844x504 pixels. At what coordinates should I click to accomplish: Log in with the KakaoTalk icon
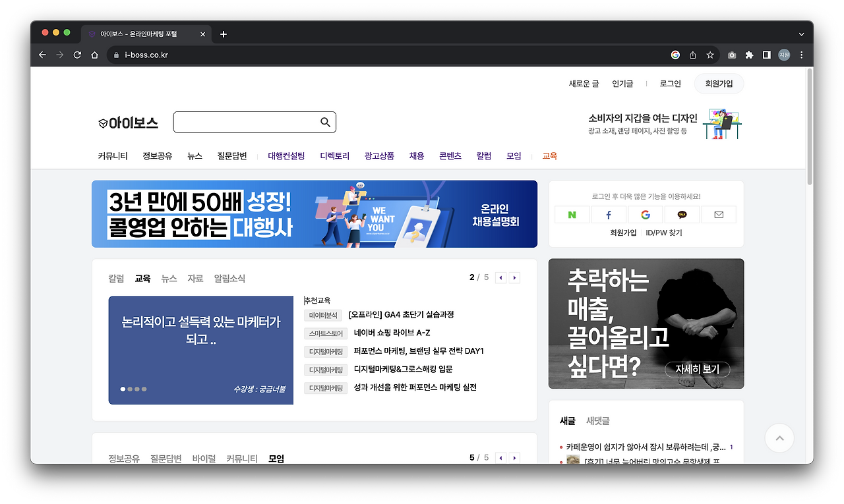682,214
